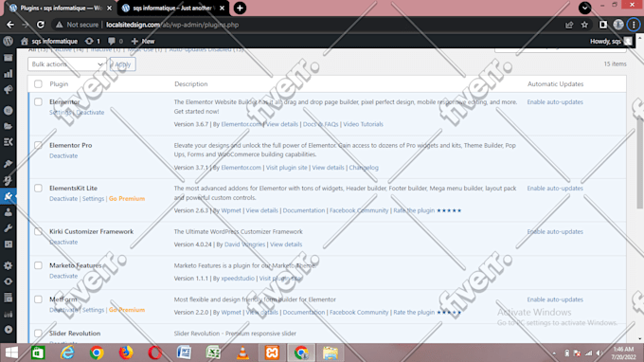
Task: Focus the browser address bar URL
Action: pyautogui.click(x=172, y=25)
